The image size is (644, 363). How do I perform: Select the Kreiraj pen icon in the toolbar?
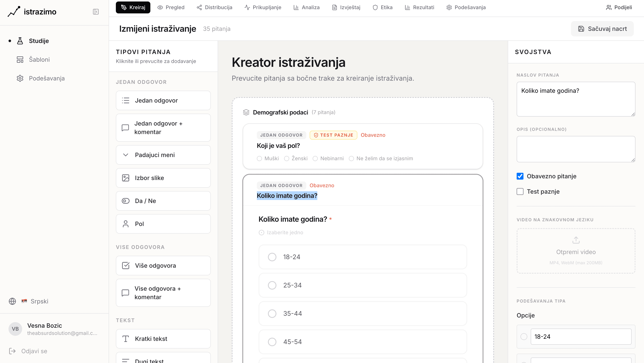tap(124, 7)
